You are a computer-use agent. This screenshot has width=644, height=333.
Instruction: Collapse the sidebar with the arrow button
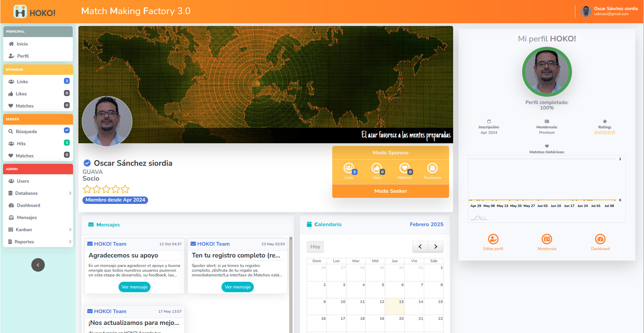click(38, 265)
